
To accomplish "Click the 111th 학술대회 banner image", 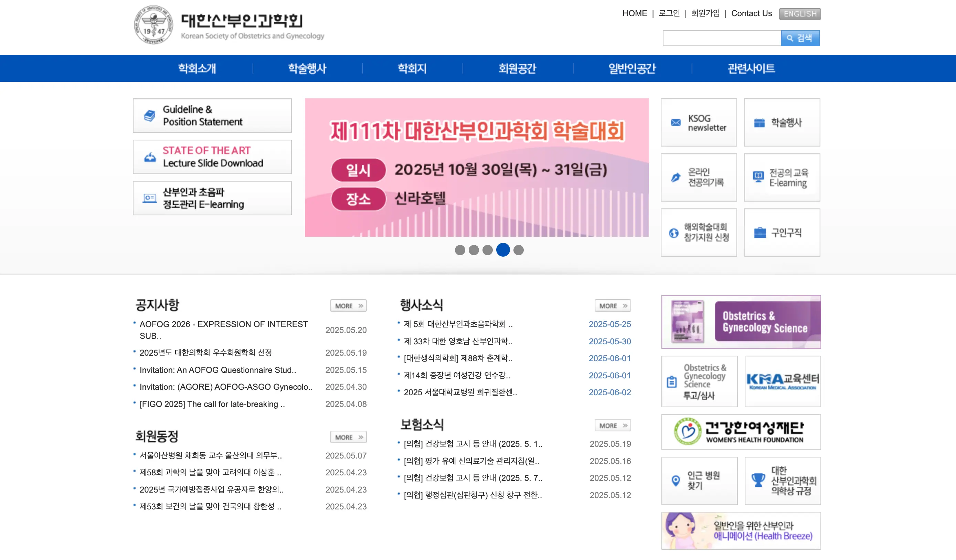I will 477,168.
